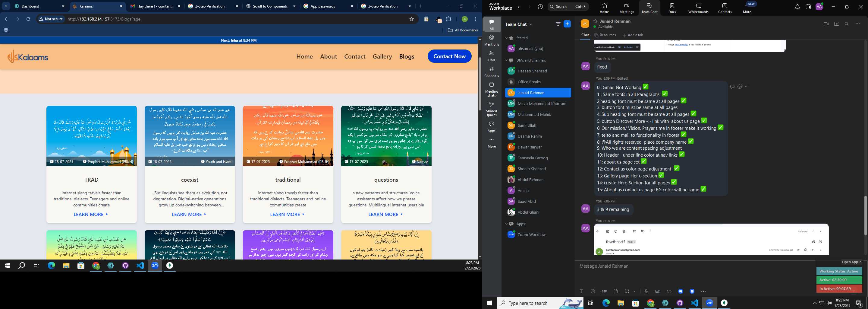Screen dimensions: 868x309
Task: Collapse DMs and channels section
Action: [x=506, y=60]
